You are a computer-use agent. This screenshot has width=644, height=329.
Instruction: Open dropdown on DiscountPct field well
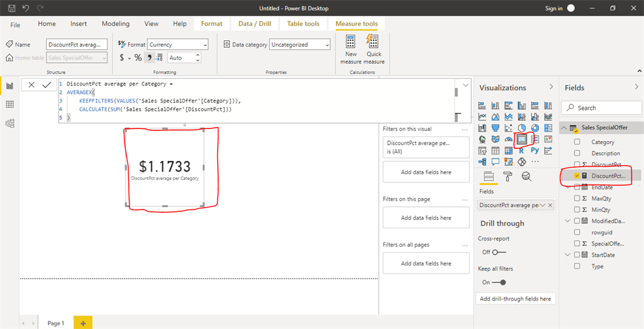pyautogui.click(x=543, y=205)
